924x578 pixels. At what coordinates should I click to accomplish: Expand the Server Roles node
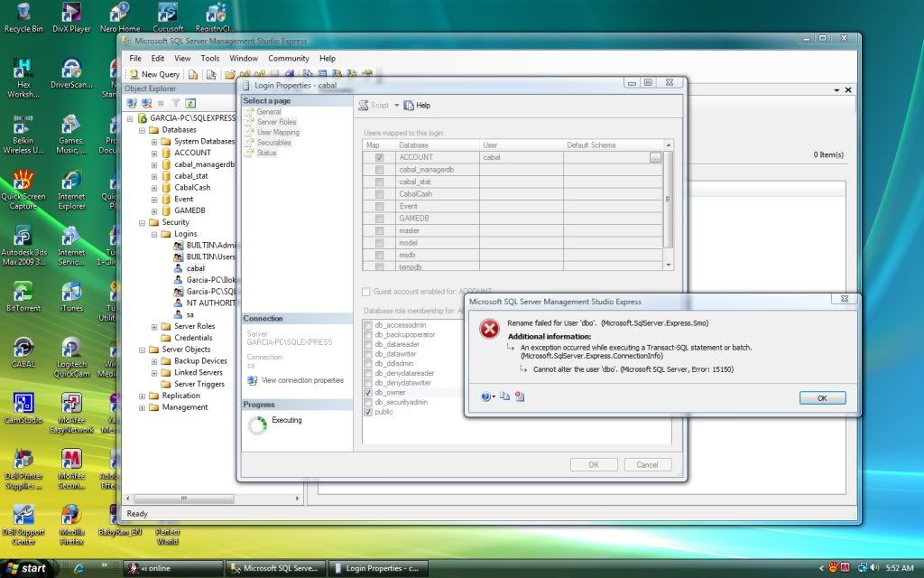pos(154,327)
